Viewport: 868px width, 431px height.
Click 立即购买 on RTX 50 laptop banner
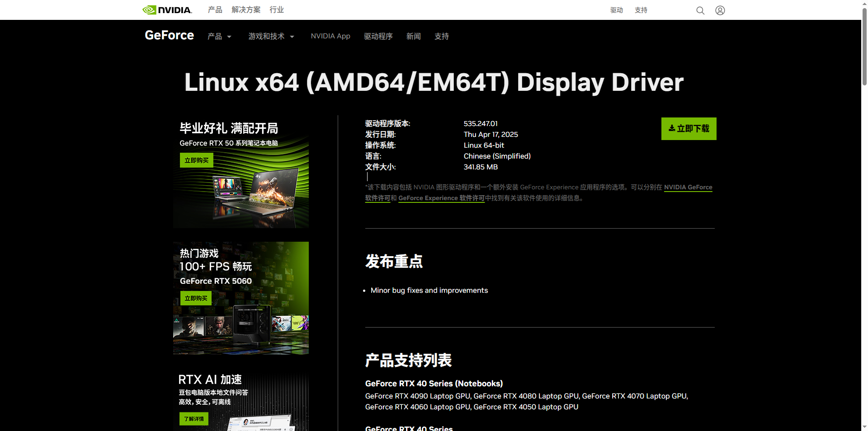pyautogui.click(x=196, y=160)
